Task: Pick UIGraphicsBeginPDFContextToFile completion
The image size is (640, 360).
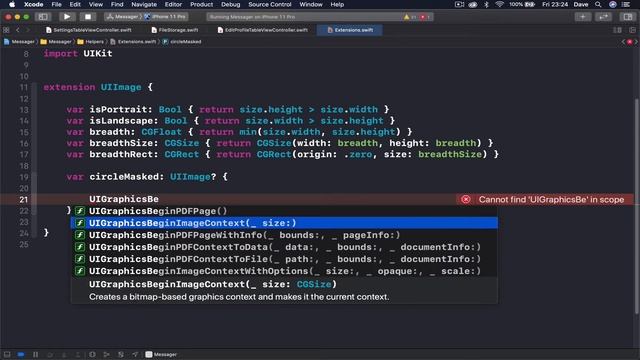Action: (284, 259)
